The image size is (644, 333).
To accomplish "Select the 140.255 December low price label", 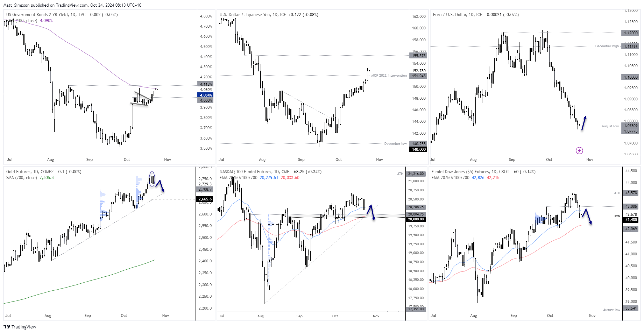I will [419, 144].
